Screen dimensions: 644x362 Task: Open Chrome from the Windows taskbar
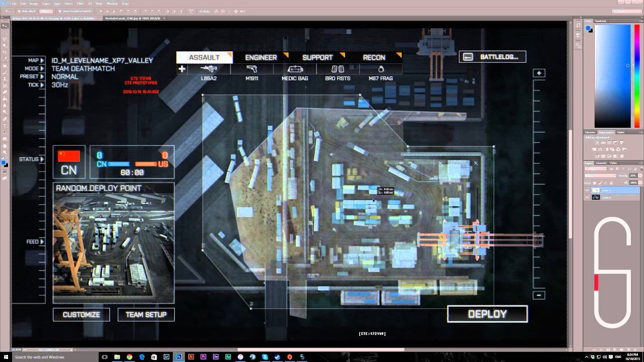pyautogui.click(x=129, y=356)
